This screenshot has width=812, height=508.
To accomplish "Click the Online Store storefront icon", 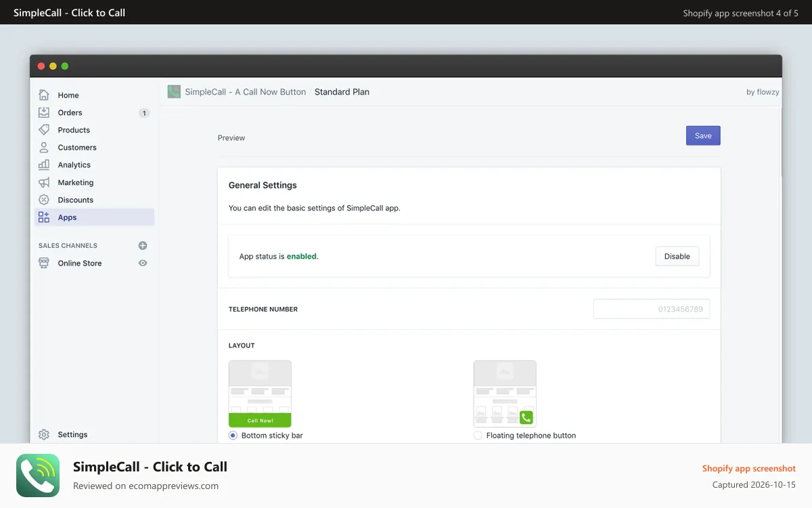I will (x=44, y=263).
